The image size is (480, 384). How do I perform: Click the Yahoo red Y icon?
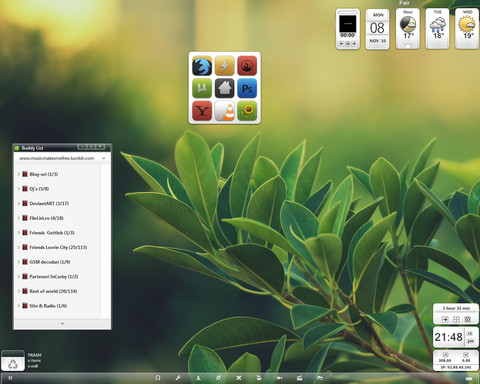click(202, 111)
